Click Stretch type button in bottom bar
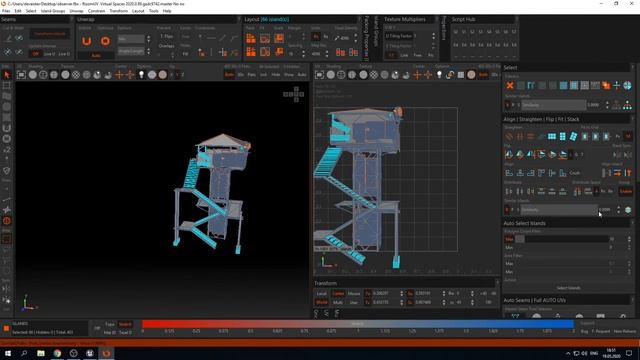This screenshot has height=360, width=640. click(x=125, y=324)
